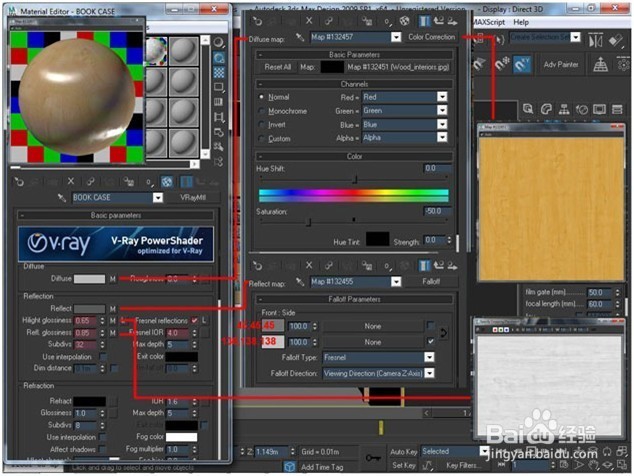Open the Falloff Type Fresnel dropdown
The height and width of the screenshot is (476, 634).
coord(429,357)
